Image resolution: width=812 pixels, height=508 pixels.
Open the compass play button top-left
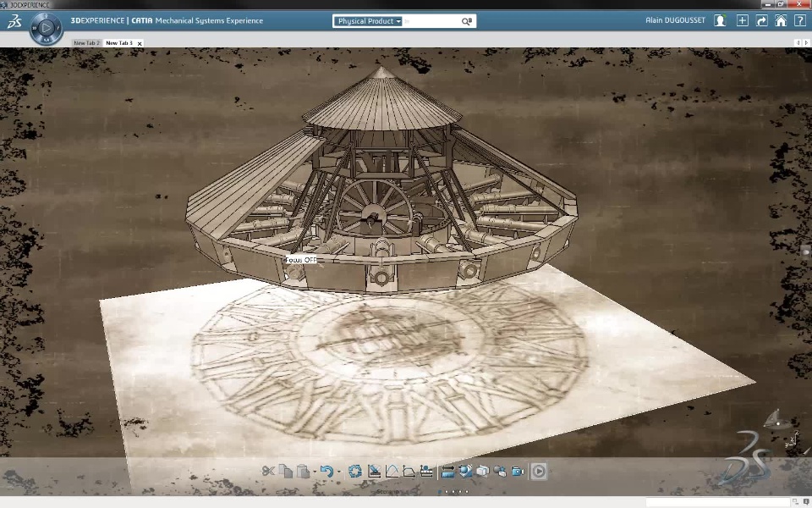pyautogui.click(x=46, y=27)
